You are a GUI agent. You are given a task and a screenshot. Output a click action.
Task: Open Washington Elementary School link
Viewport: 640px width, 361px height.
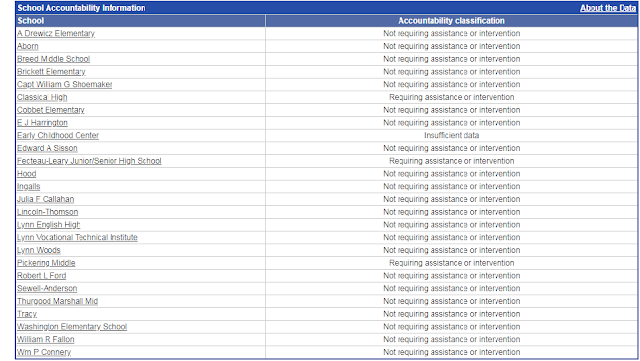[72, 327]
